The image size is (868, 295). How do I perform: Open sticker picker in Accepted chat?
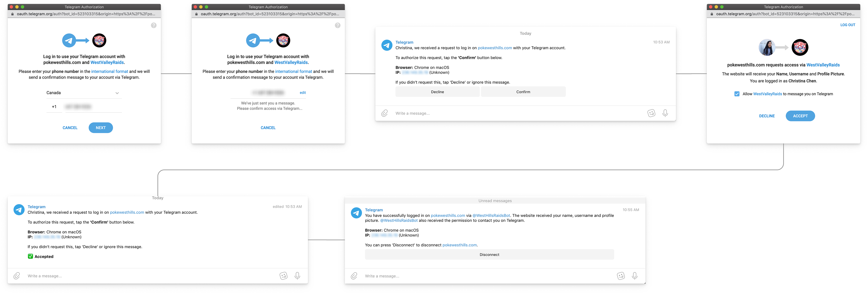284,276
